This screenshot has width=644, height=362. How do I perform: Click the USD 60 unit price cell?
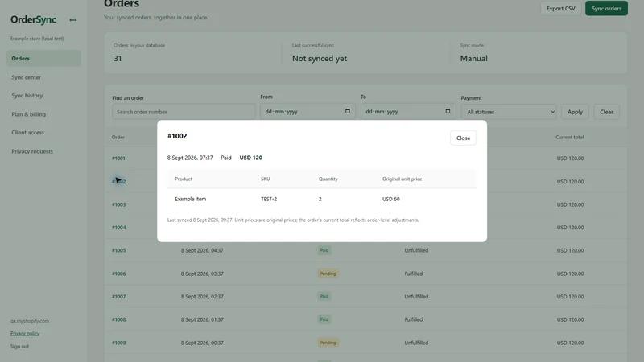[391, 199]
